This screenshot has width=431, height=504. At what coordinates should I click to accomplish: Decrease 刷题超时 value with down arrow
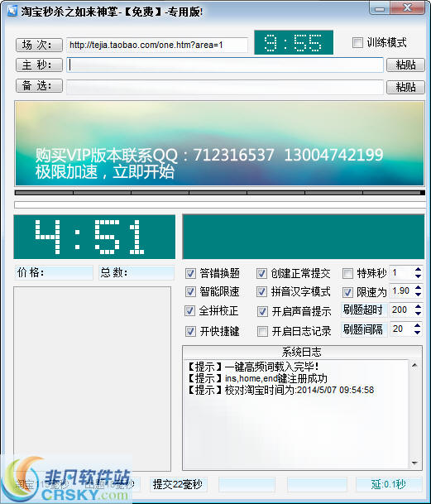point(418,313)
